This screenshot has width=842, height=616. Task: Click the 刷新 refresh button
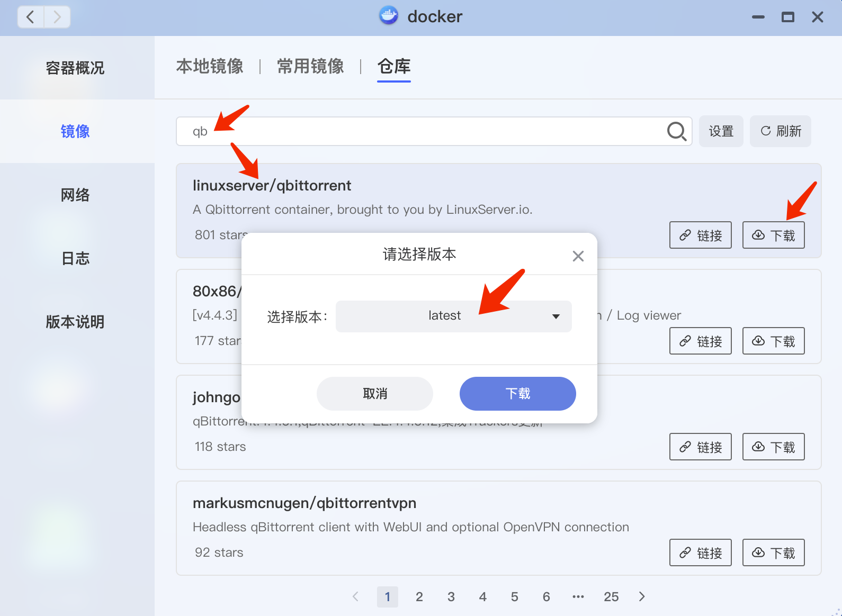tap(781, 131)
